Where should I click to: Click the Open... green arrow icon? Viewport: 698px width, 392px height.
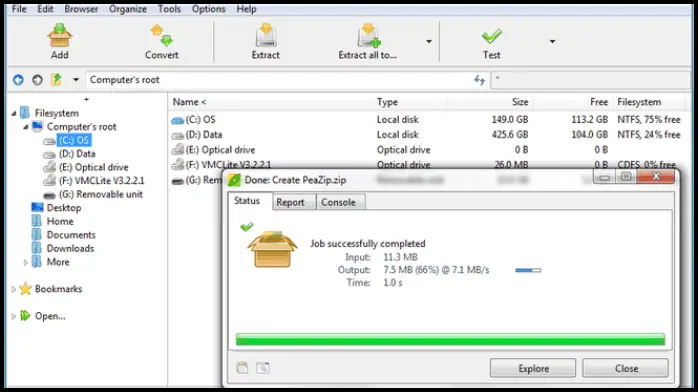pyautogui.click(x=25, y=316)
